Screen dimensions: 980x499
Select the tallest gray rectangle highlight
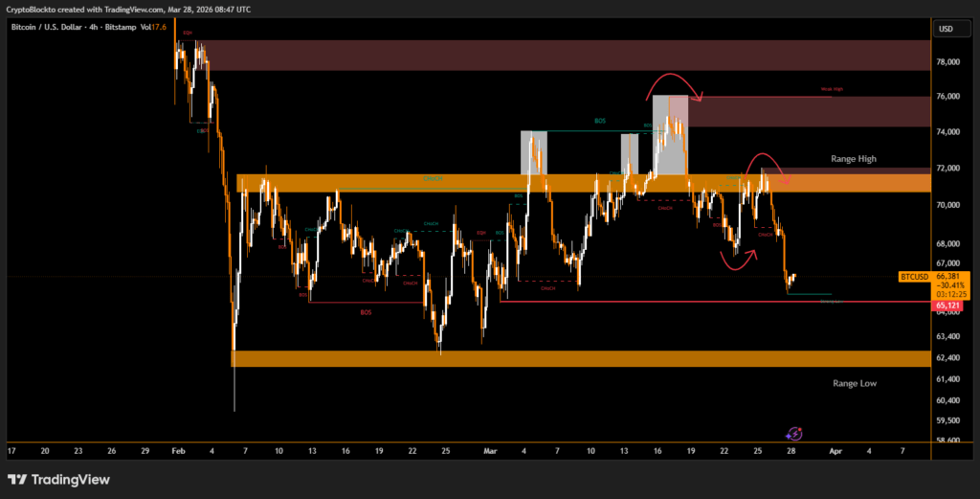669,134
